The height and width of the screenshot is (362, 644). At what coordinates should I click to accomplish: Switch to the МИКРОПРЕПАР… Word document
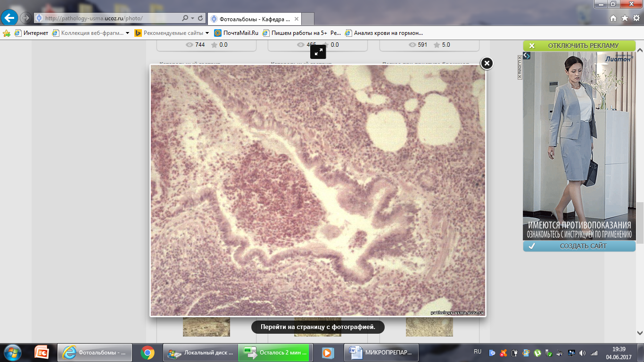(380, 353)
